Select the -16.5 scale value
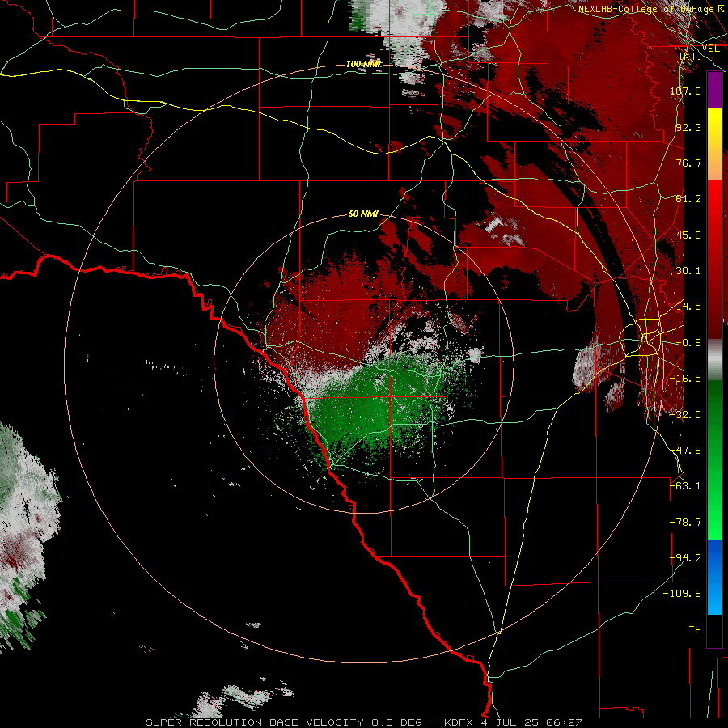Screen dimensions: 728x728 click(685, 378)
